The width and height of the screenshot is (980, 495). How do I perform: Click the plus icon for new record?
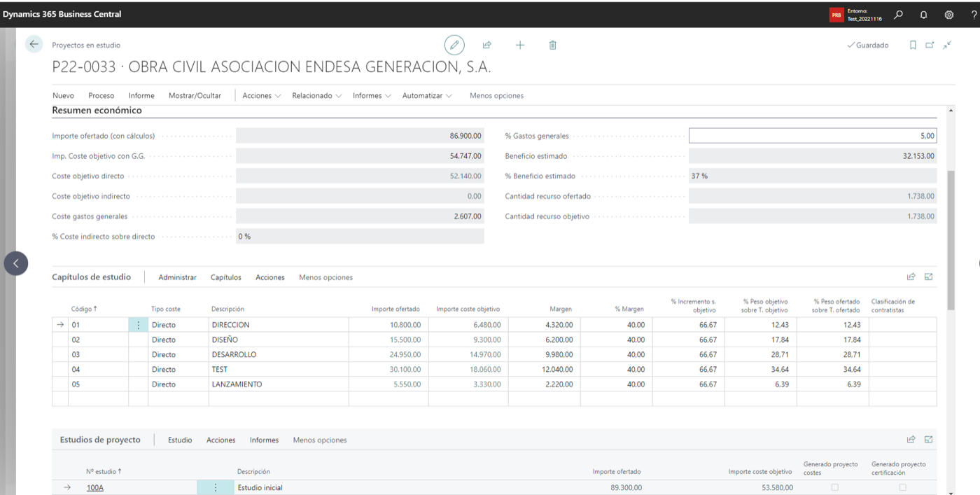pos(520,45)
